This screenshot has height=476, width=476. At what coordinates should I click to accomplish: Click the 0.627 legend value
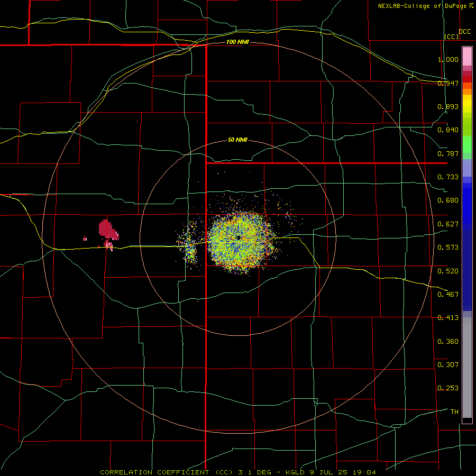click(x=448, y=224)
